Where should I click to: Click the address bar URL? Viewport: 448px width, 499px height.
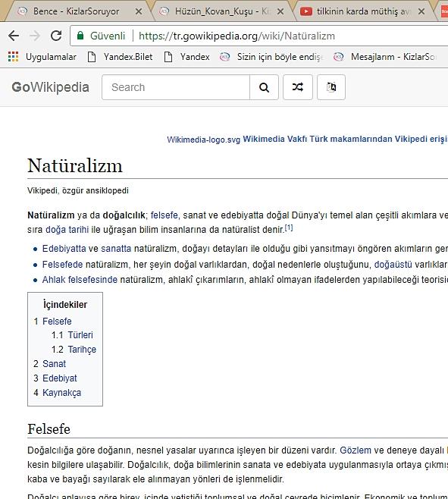[x=237, y=36]
